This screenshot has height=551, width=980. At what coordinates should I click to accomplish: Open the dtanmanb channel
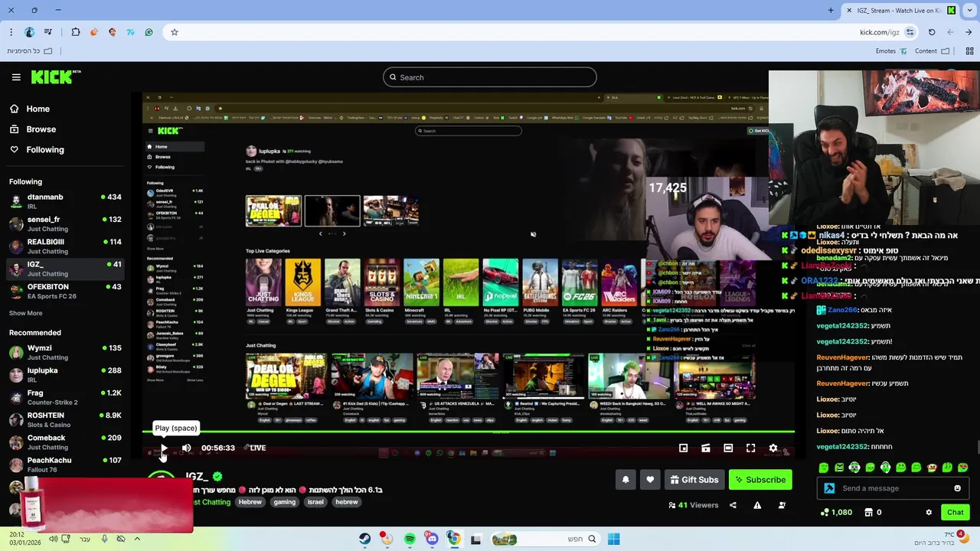[65, 201]
